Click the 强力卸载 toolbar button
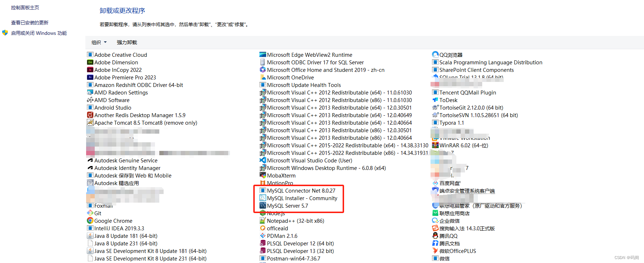This screenshot has width=644, height=263. (x=127, y=42)
